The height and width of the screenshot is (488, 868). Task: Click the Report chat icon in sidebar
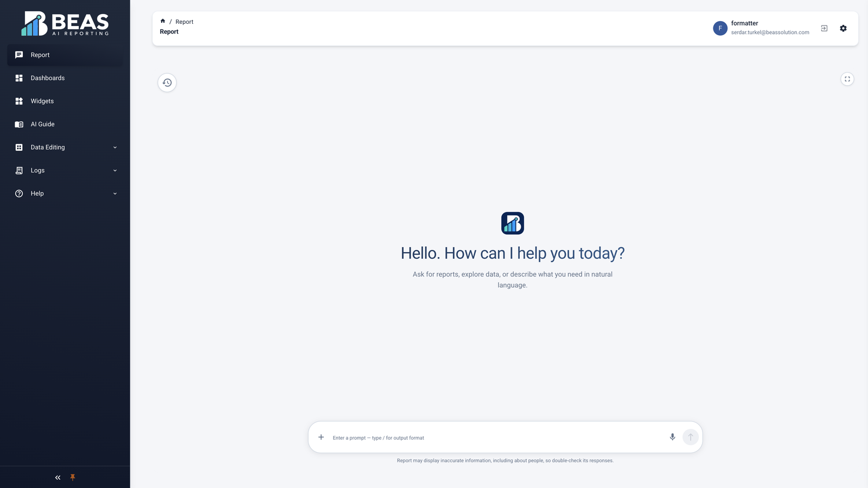pos(19,55)
